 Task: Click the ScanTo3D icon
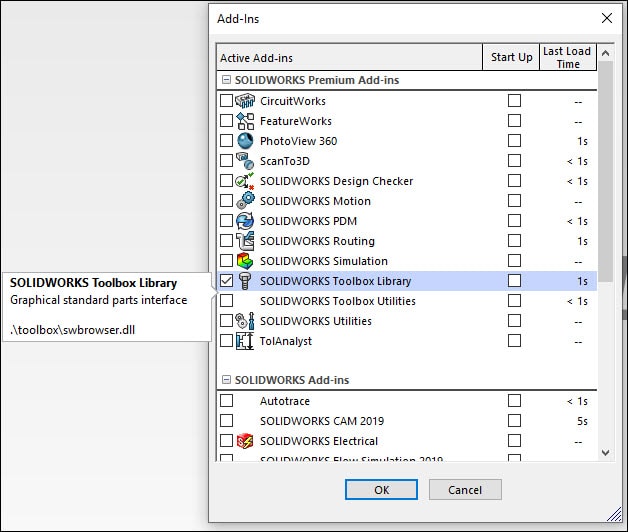click(x=245, y=161)
